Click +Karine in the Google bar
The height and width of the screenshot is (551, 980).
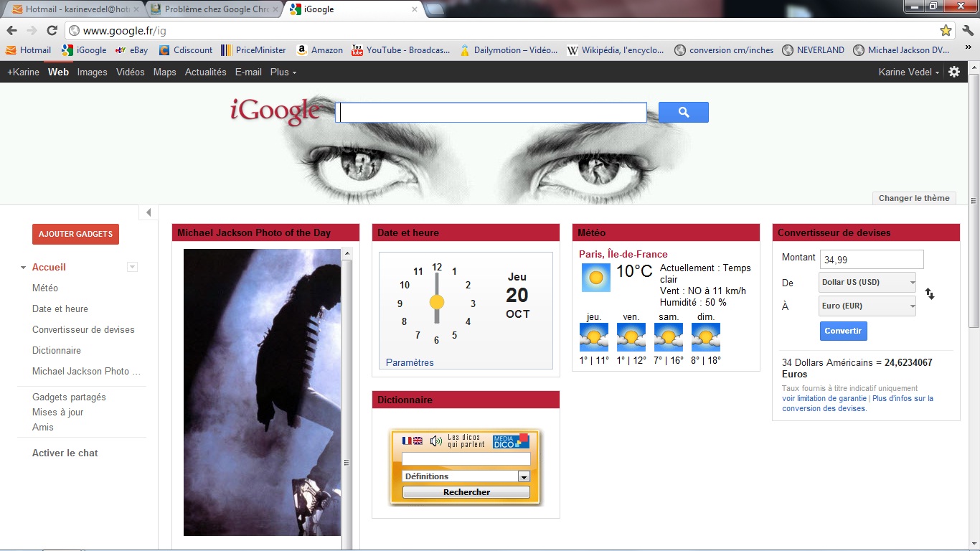coord(23,72)
